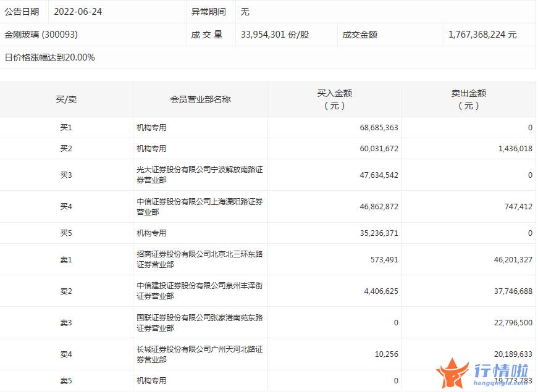
Task: Click 中信证券上海溧阳路 branch name
Action: coord(200,206)
